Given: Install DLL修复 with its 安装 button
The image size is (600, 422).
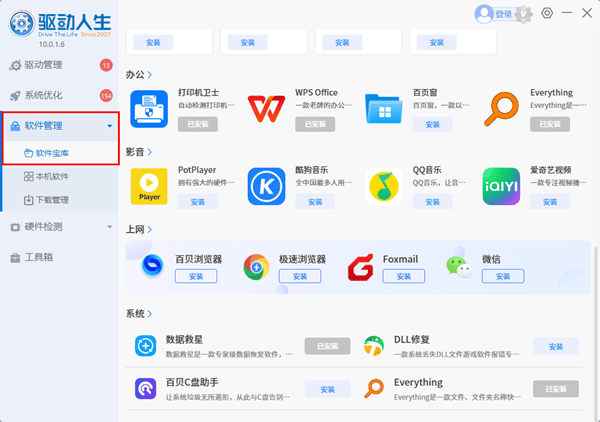Looking at the screenshot, I should [556, 346].
